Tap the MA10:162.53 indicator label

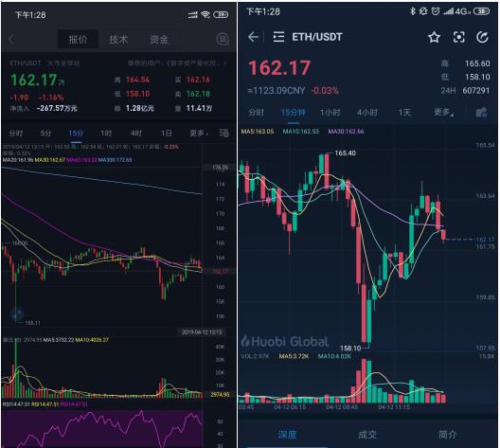click(301, 131)
